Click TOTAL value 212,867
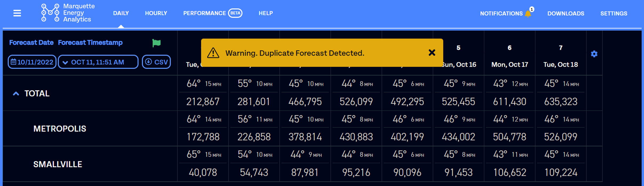This screenshot has width=644, height=186. click(203, 102)
